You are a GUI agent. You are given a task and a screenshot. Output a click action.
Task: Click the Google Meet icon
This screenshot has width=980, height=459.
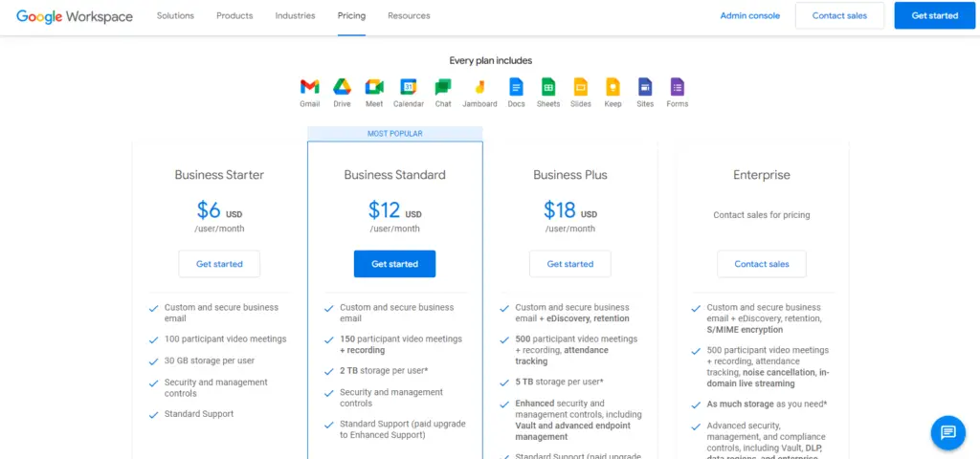point(374,87)
